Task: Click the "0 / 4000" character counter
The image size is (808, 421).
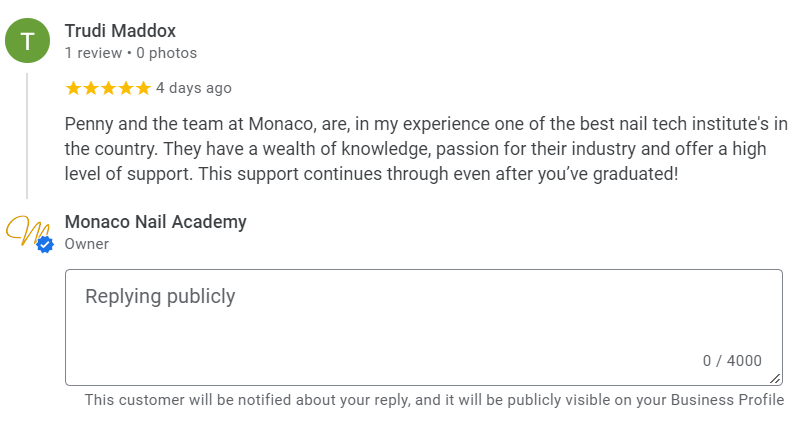Action: (x=732, y=361)
